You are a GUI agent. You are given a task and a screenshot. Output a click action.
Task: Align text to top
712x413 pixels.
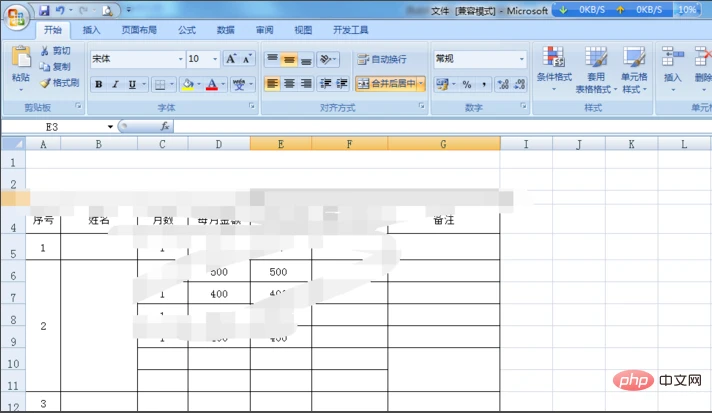tap(272, 59)
